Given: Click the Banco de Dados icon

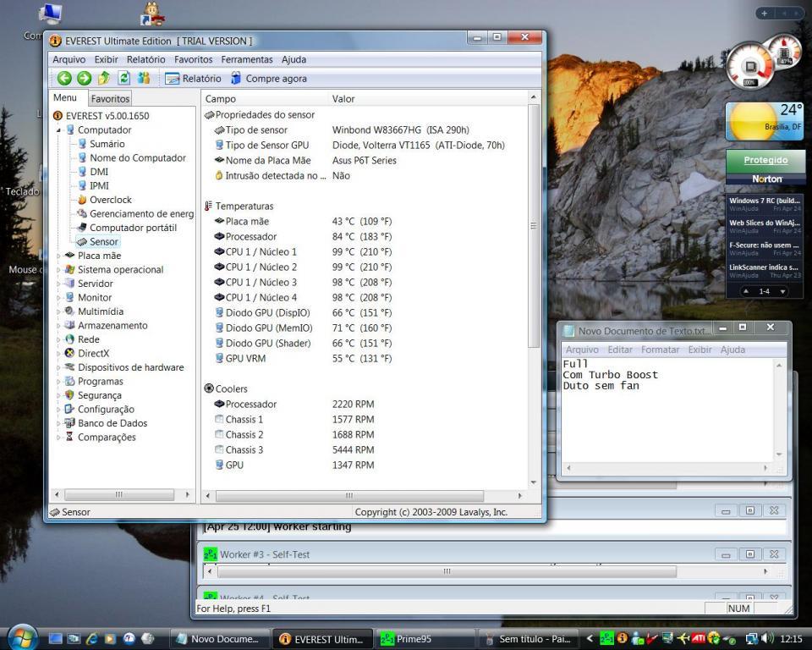Looking at the screenshot, I should click(x=69, y=423).
